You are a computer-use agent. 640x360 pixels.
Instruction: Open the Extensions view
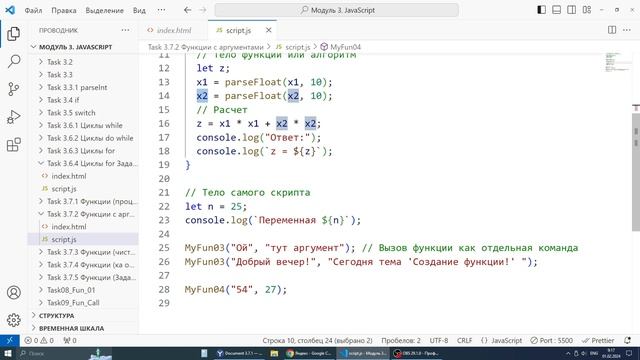pos(13,144)
